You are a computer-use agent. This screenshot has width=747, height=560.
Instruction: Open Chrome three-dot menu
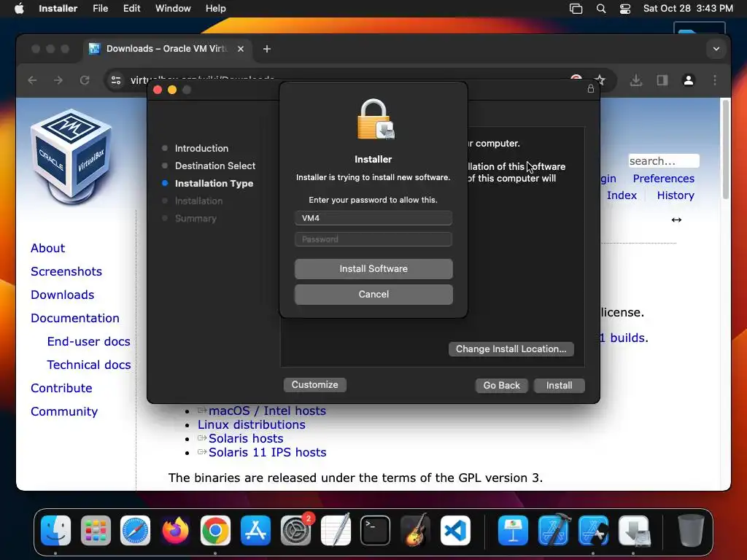715,80
